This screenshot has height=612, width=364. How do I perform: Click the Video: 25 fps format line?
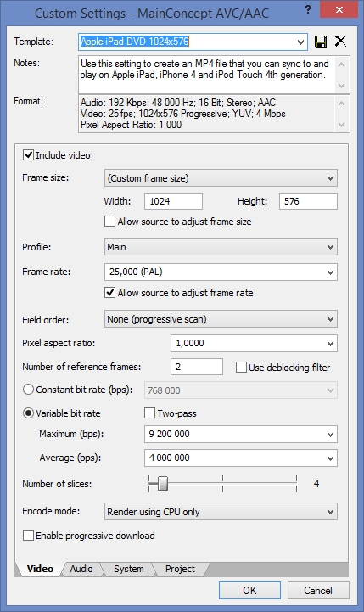183,114
